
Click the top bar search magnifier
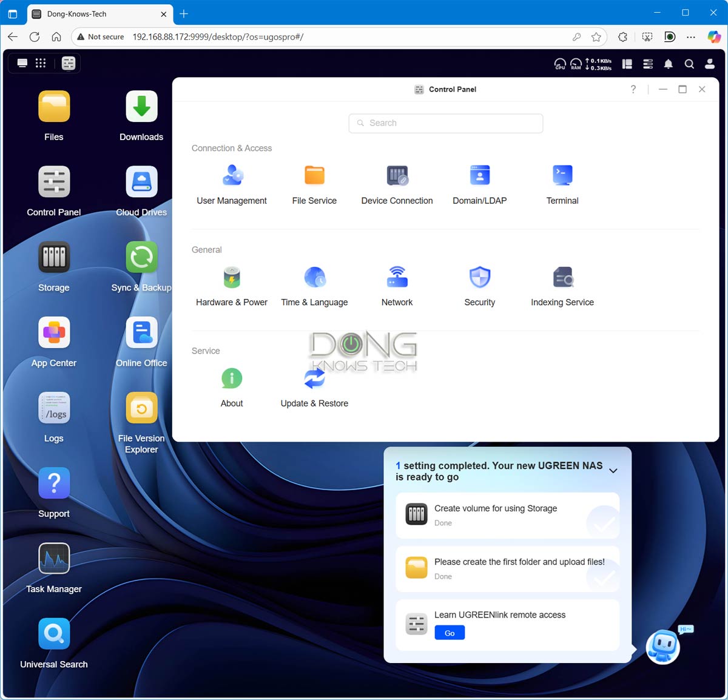(689, 64)
